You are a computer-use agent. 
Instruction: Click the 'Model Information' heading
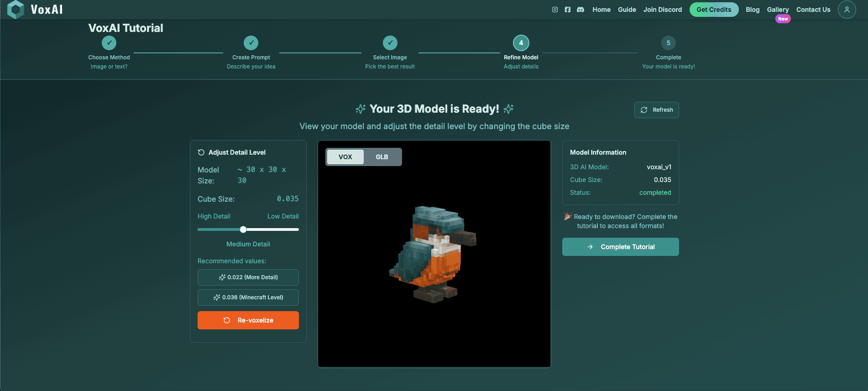click(x=598, y=152)
